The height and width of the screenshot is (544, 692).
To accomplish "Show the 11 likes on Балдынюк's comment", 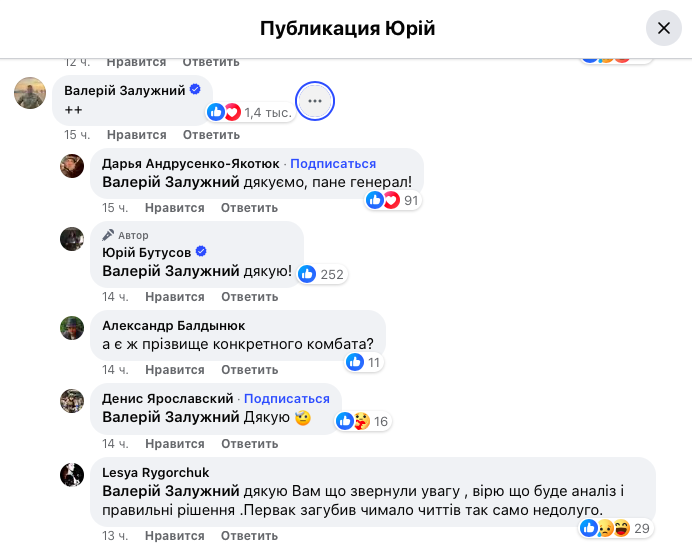I will 364,362.
